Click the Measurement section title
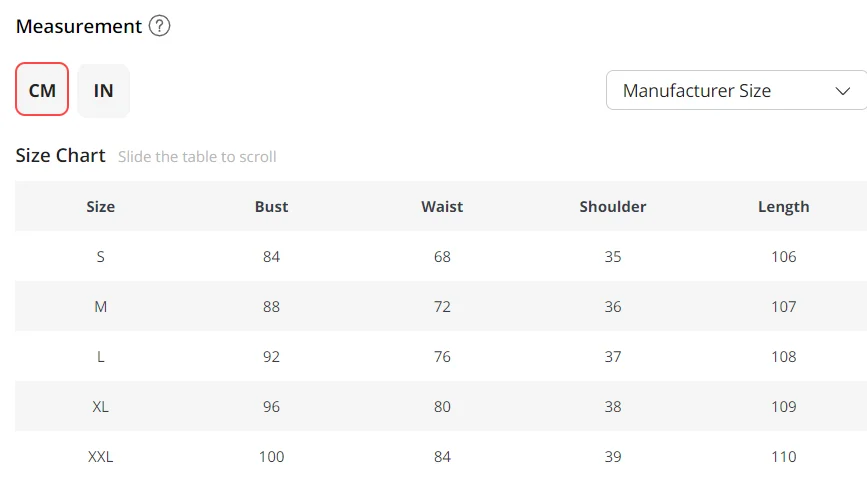Viewport: 867px width, 491px height. tap(79, 27)
